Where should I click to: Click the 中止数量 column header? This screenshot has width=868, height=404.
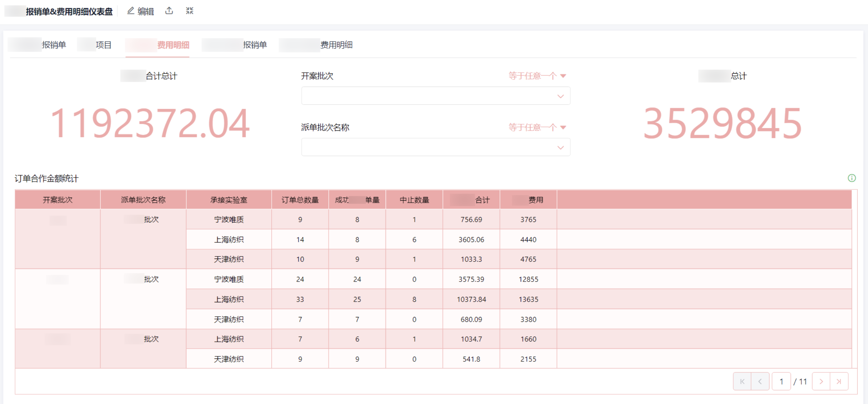[414, 200]
